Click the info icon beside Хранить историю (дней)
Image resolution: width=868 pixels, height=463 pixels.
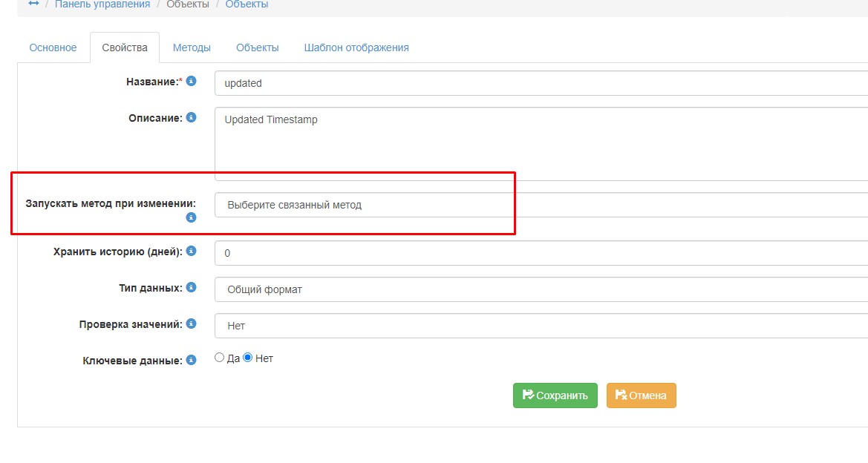(x=191, y=251)
